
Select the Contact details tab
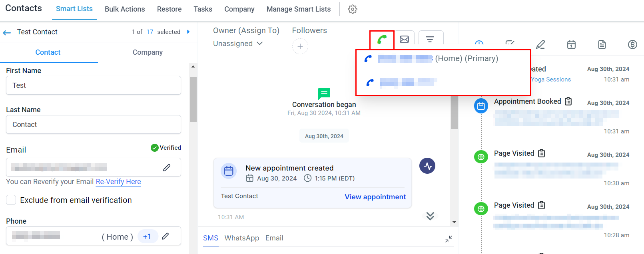(x=48, y=52)
